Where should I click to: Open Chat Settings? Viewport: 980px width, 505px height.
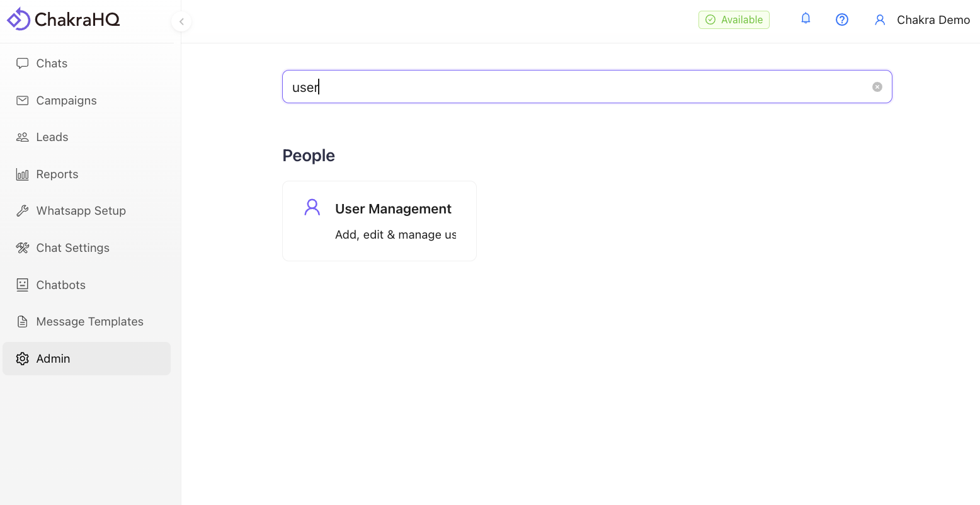[x=86, y=247]
